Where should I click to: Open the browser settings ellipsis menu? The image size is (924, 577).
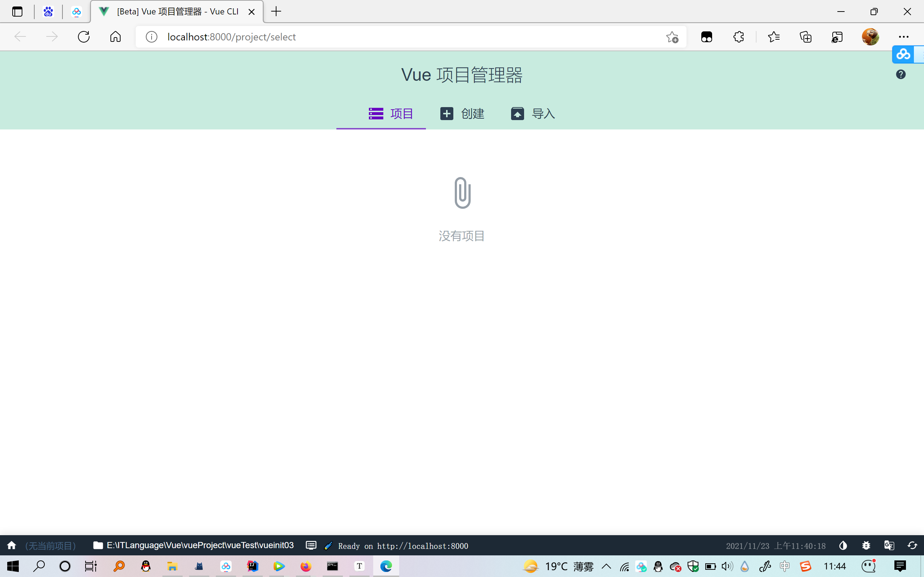(903, 37)
